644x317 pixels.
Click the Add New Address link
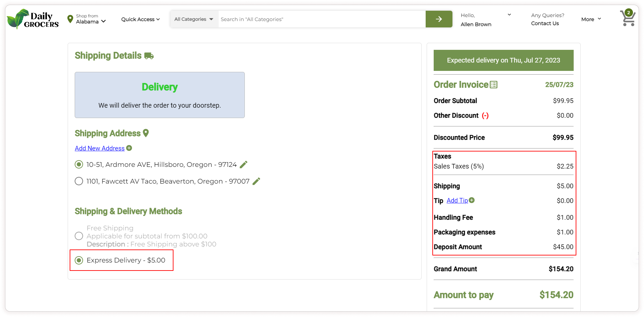coord(99,148)
